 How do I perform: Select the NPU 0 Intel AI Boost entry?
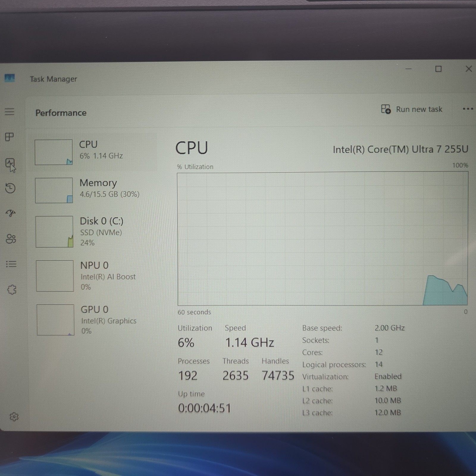point(94,276)
